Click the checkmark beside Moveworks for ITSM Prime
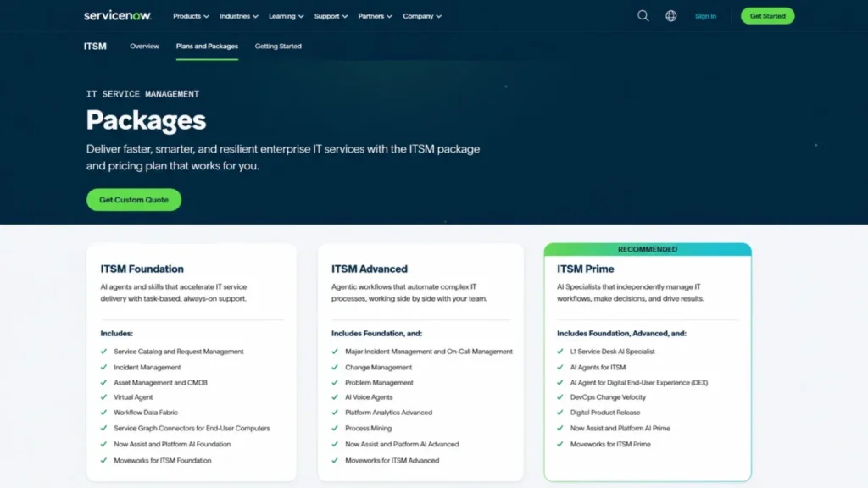 [x=560, y=444]
